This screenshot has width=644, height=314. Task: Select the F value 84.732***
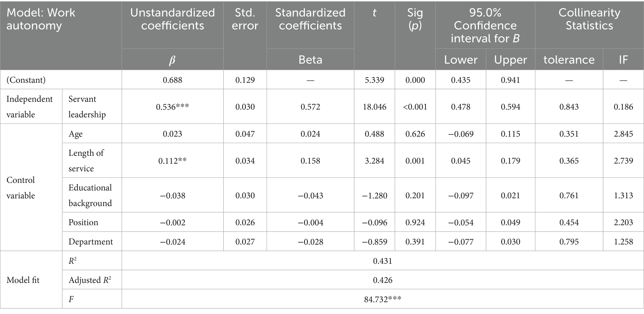point(382,299)
